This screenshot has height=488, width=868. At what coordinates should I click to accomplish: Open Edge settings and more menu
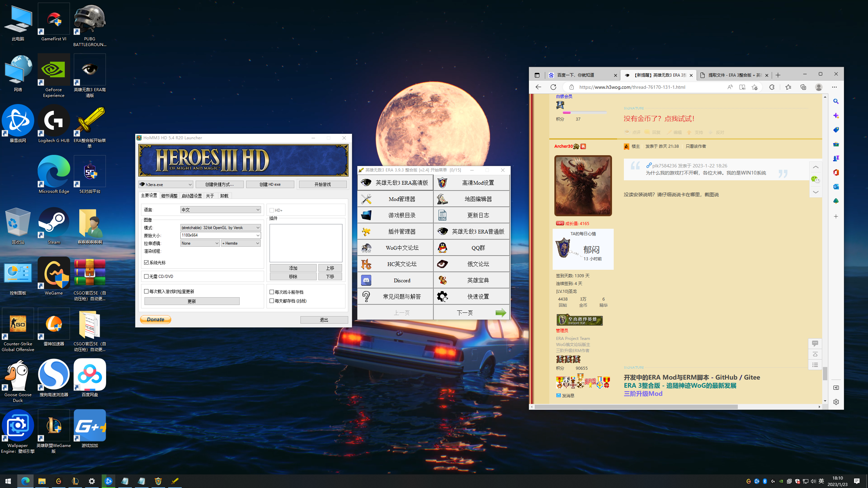pos(834,87)
